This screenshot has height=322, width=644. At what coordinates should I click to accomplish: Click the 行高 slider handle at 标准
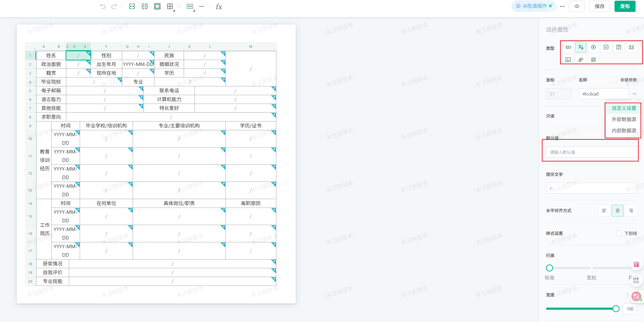click(x=550, y=268)
